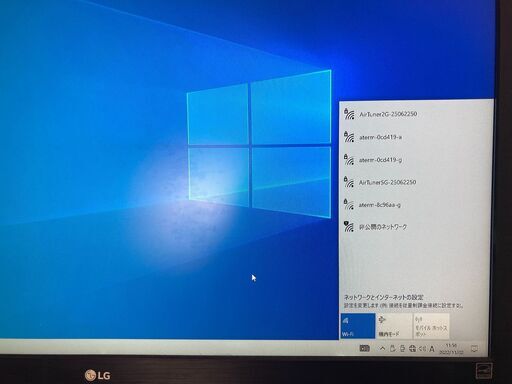Click the shield Wi-Fi icon of hidden network
The width and height of the screenshot is (512, 384).
coord(348,227)
